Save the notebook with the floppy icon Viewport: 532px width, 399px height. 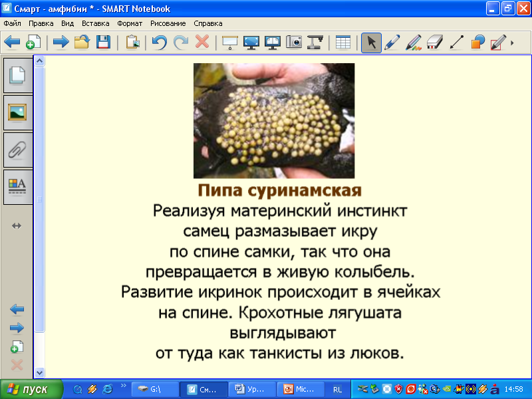[x=103, y=43]
